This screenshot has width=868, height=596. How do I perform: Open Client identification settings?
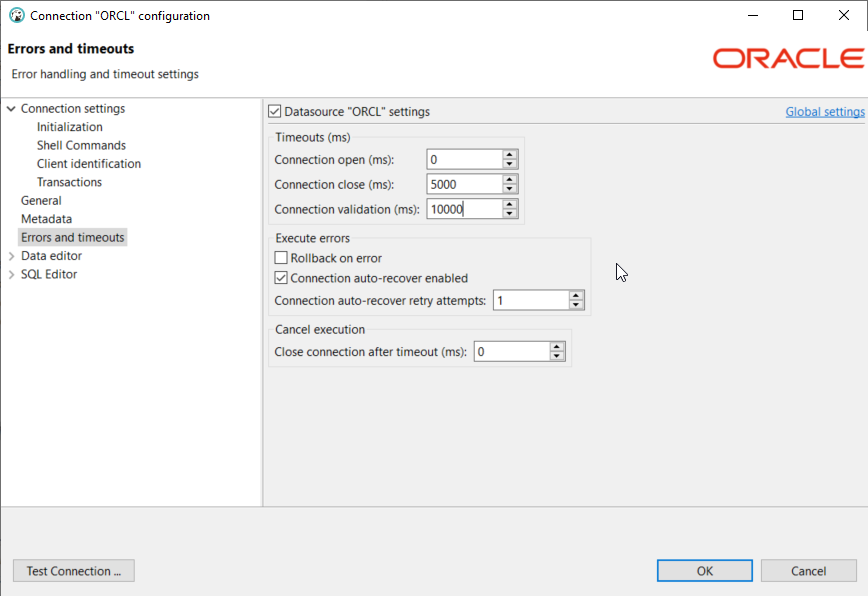[x=88, y=163]
